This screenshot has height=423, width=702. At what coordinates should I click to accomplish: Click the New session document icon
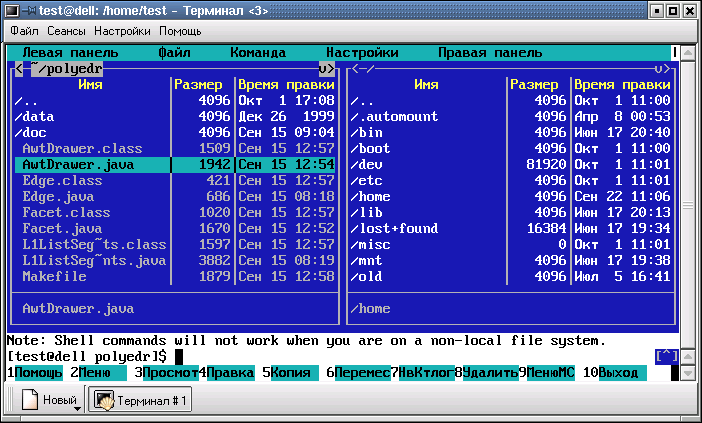pos(29,401)
